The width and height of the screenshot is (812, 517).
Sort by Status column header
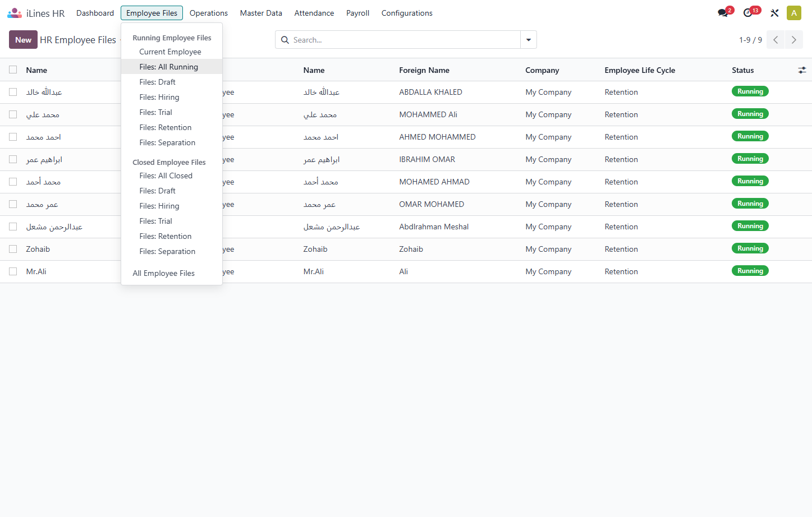[742, 70]
